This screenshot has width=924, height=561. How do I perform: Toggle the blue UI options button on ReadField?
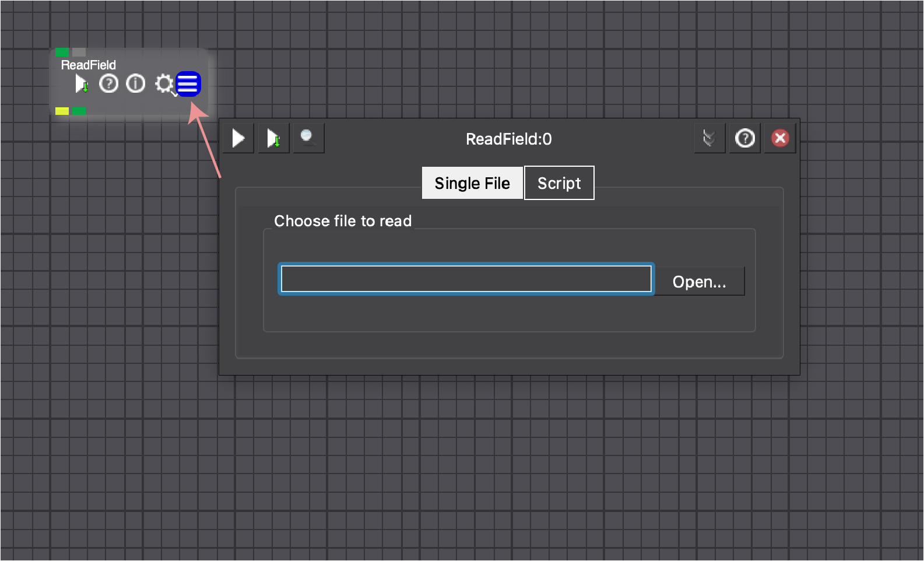pos(188,84)
